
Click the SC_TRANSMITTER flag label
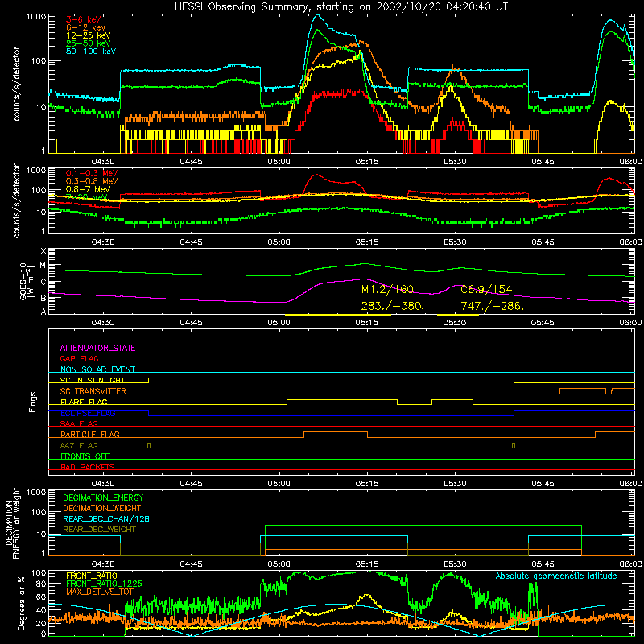click(93, 391)
